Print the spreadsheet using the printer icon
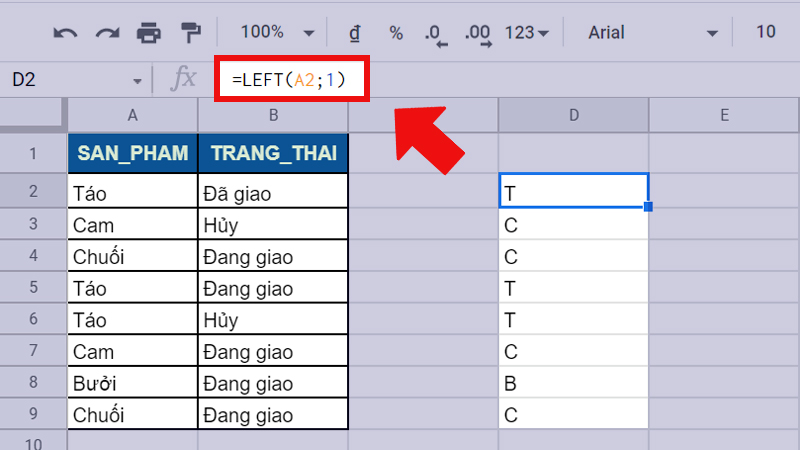The width and height of the screenshot is (800, 450). click(x=148, y=33)
